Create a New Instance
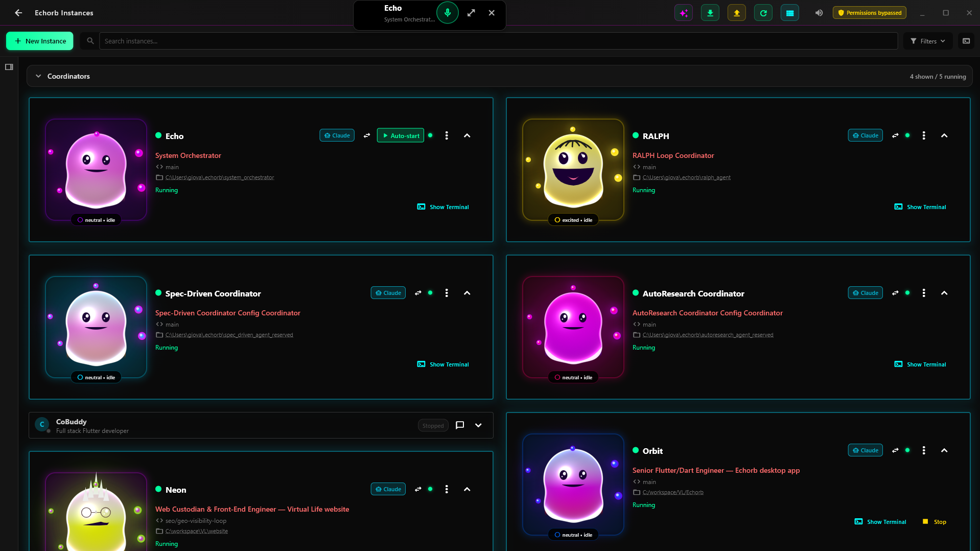The height and width of the screenshot is (551, 980). [x=40, y=41]
